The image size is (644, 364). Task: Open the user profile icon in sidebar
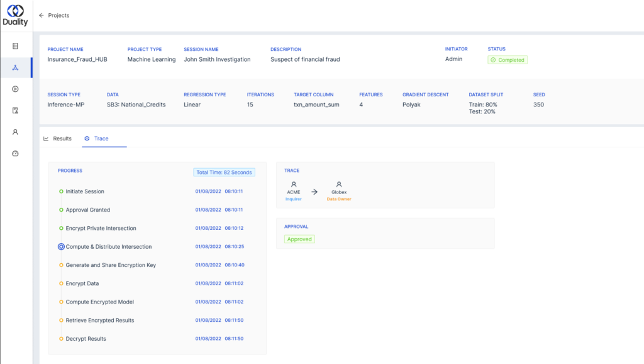tap(16, 132)
